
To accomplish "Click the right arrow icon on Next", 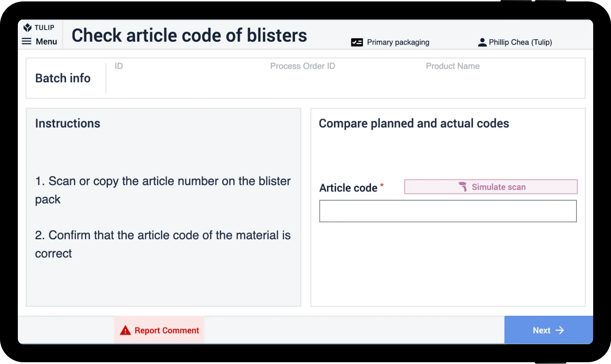I will [560, 330].
